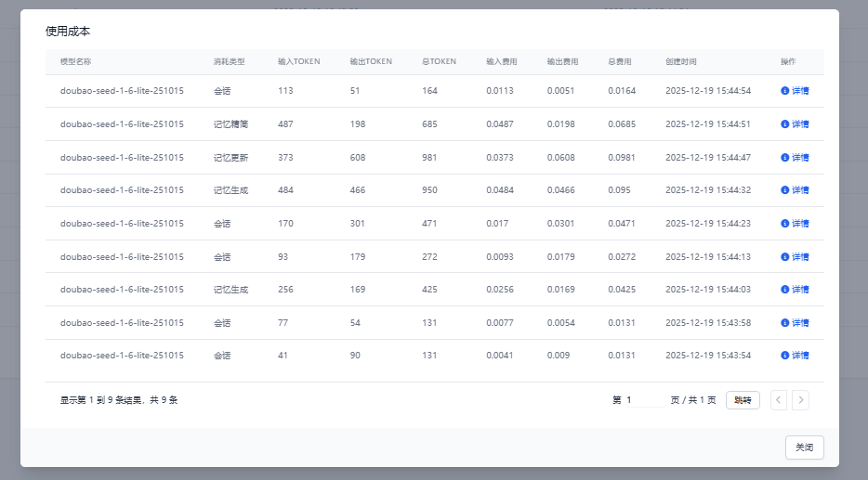The width and height of the screenshot is (868, 480).
Task: Close the dialog with 关闭 button
Action: coord(804,448)
